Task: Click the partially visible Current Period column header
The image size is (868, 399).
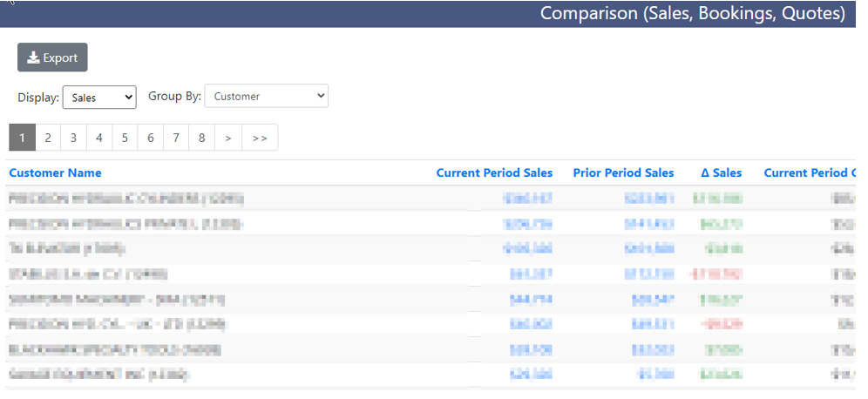Action: [x=810, y=172]
